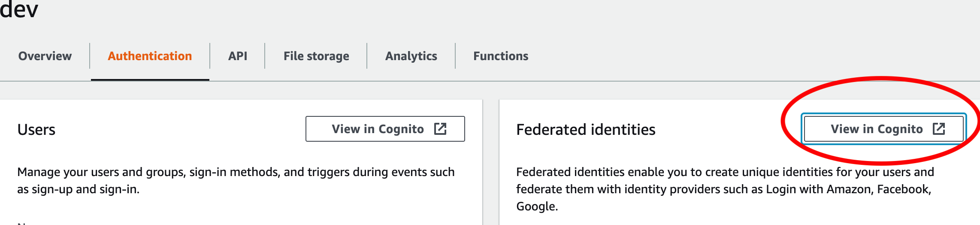980x225 pixels.
Task: Click the word 'Google' in description
Action: (535, 207)
